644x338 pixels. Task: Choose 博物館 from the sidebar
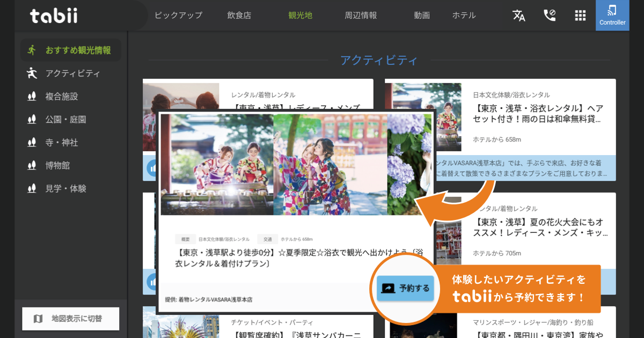coord(57,166)
